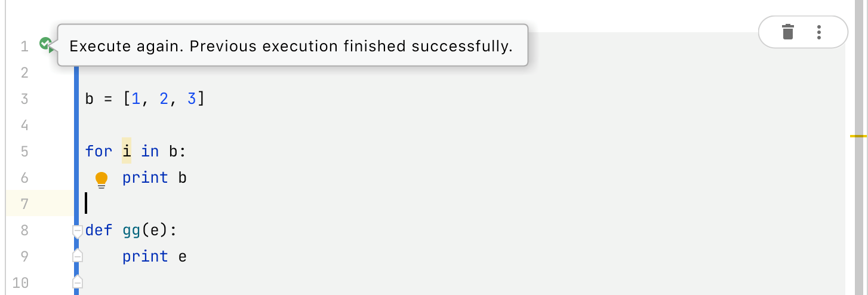The height and width of the screenshot is (295, 868).
Task: Click the fold marker on line 9
Action: click(77, 256)
